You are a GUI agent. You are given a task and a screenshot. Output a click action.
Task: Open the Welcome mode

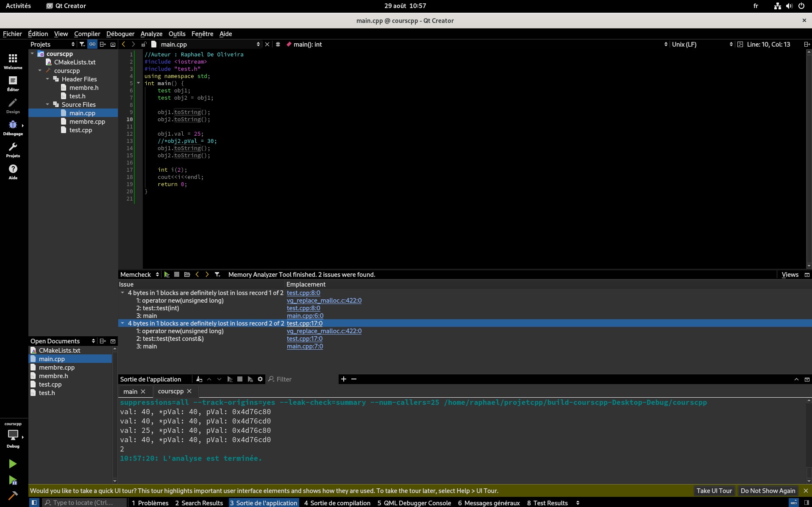click(x=13, y=61)
